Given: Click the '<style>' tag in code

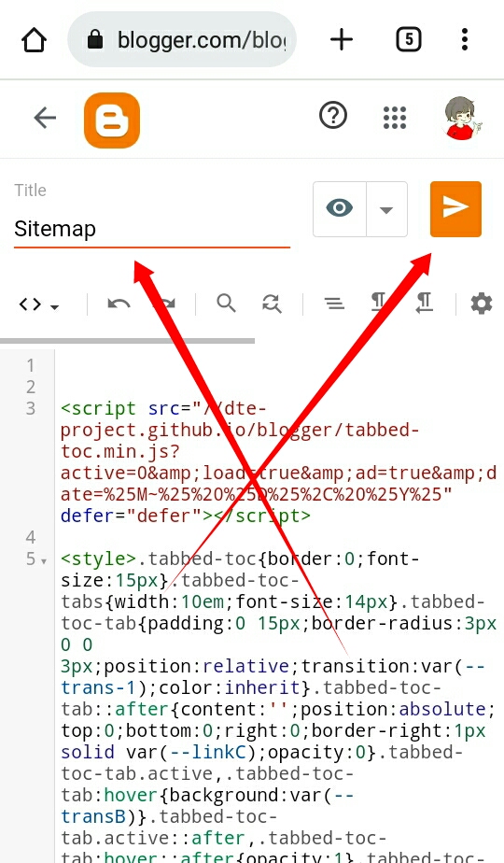Looking at the screenshot, I should (x=99, y=559).
